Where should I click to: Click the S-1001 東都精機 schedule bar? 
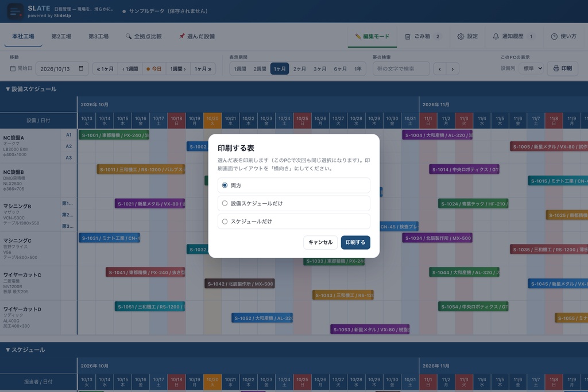pyautogui.click(x=114, y=135)
